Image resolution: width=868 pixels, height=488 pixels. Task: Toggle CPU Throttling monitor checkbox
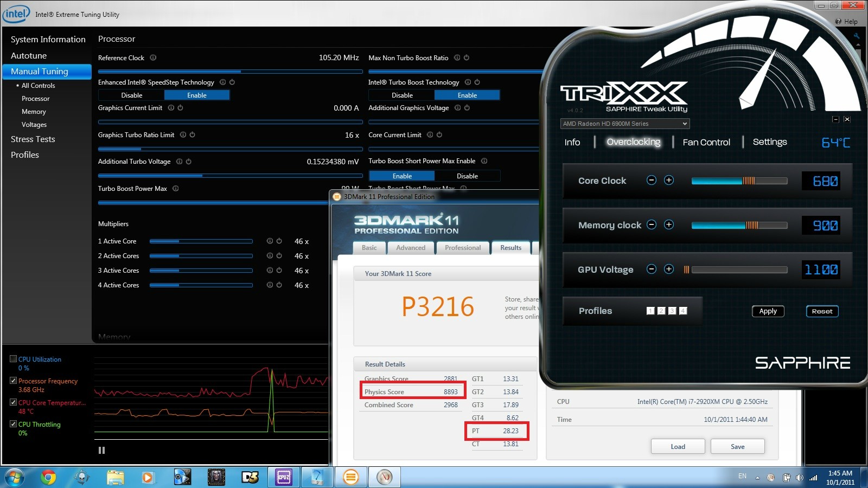13,424
